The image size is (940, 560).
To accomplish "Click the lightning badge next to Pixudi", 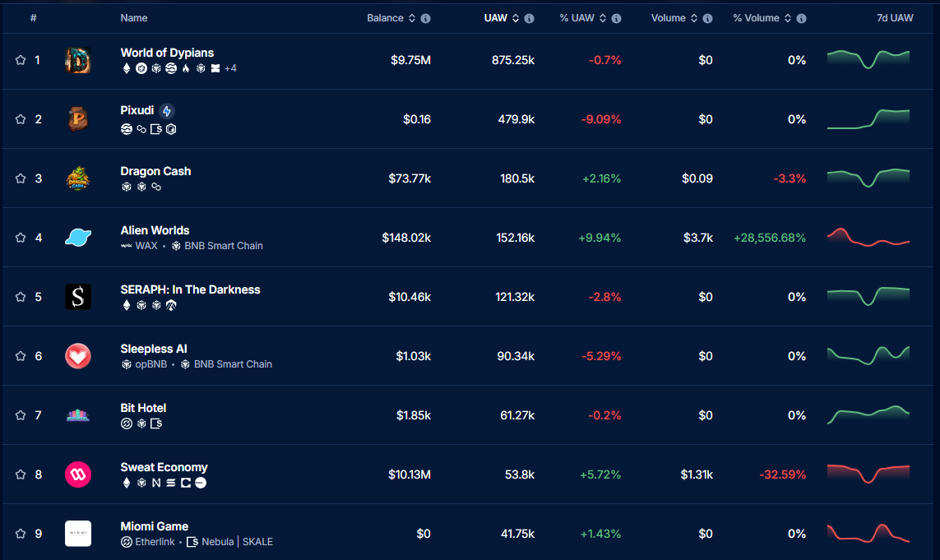I will click(167, 111).
